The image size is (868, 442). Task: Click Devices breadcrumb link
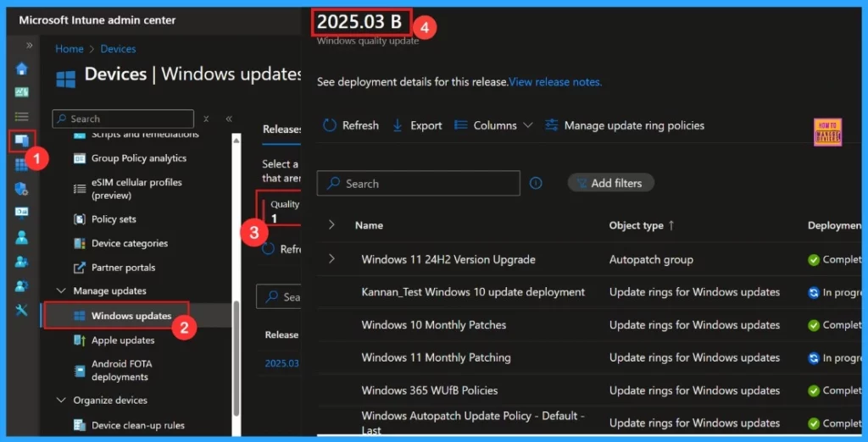click(118, 48)
